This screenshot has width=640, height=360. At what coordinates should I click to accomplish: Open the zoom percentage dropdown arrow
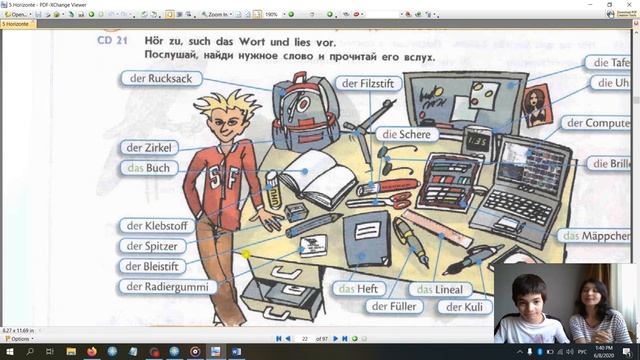pos(284,14)
